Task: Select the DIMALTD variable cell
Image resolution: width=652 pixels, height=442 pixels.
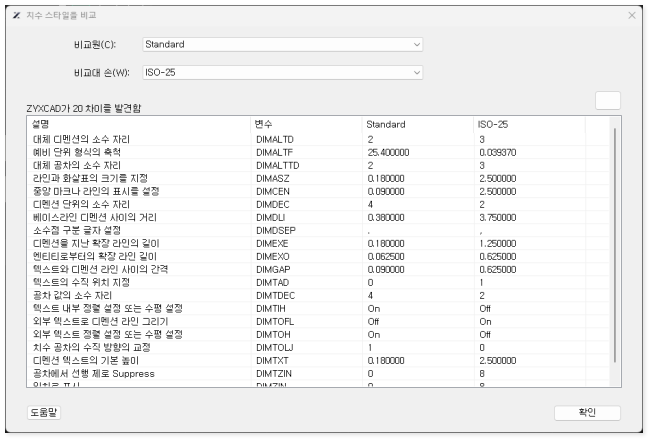Action: click(275, 139)
